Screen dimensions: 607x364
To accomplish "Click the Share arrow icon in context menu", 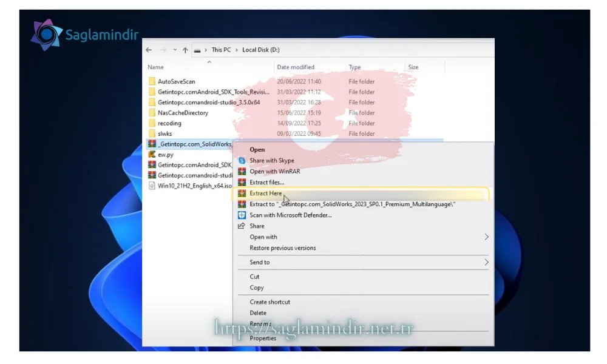I will (x=242, y=226).
